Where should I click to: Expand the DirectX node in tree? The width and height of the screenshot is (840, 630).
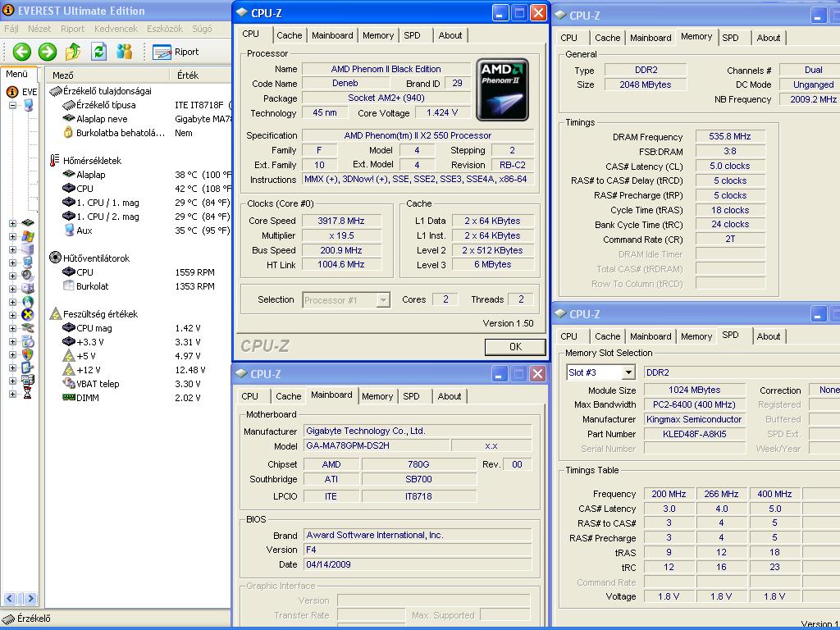(x=12, y=315)
